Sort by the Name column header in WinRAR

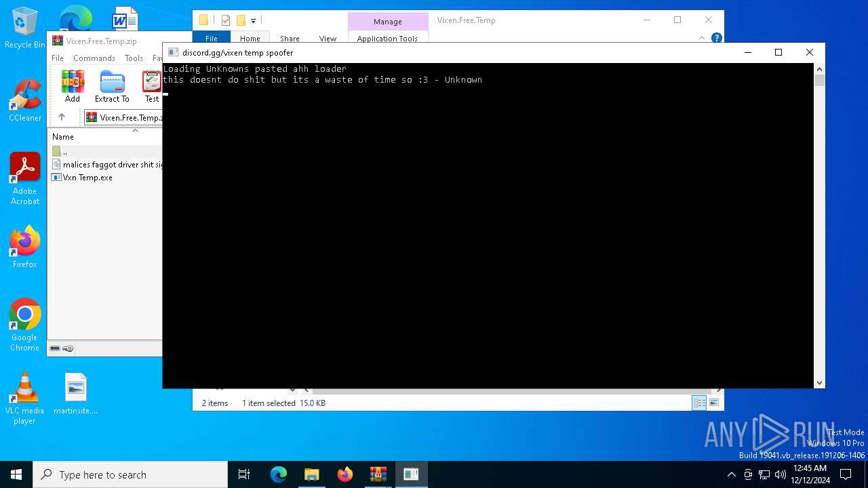pyautogui.click(x=63, y=137)
